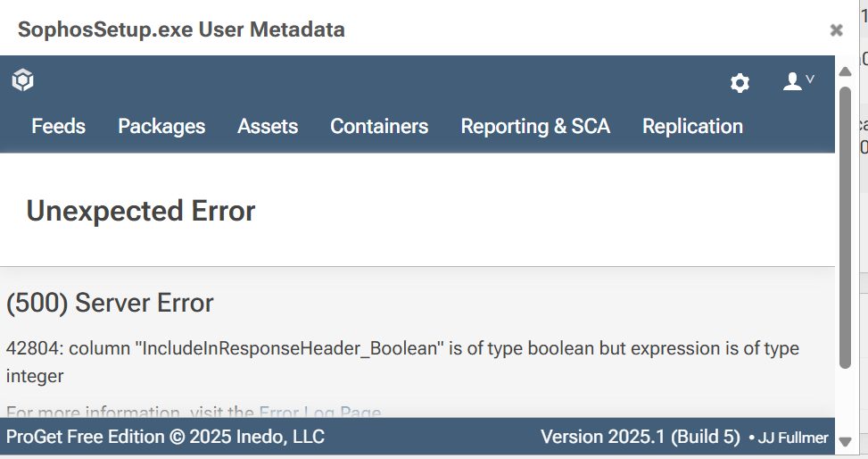Click the 42804 column error message
Viewport: 868px width, 459px height.
coord(402,362)
